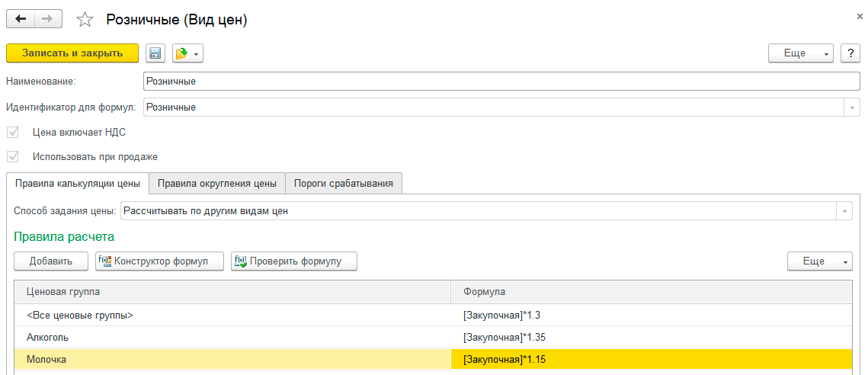
Task: Click Проверить формулу button
Action: (294, 261)
